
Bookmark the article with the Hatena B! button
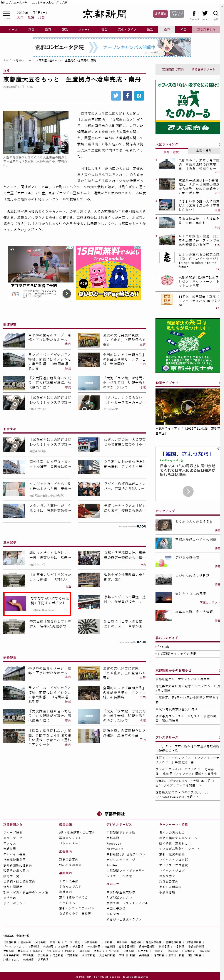click(x=139, y=96)
